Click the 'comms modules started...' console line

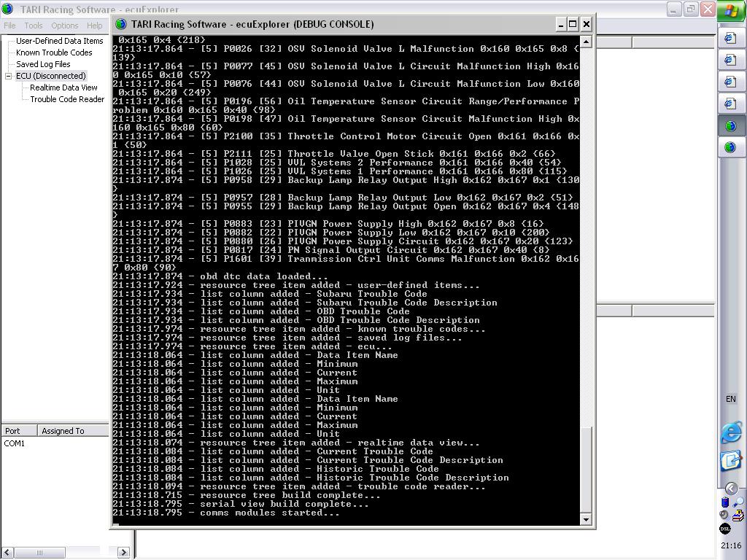click(226, 513)
